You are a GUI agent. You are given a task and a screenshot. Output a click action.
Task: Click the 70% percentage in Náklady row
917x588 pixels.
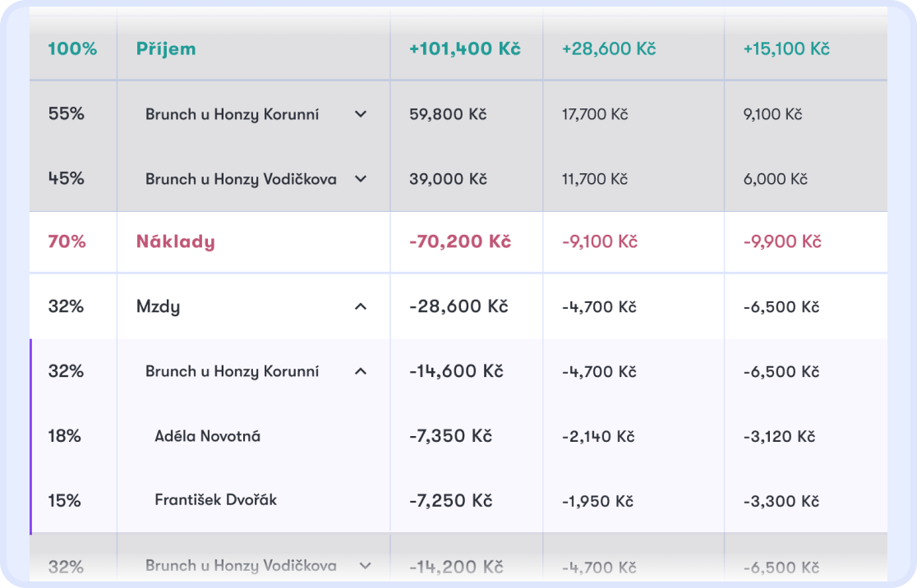click(67, 241)
